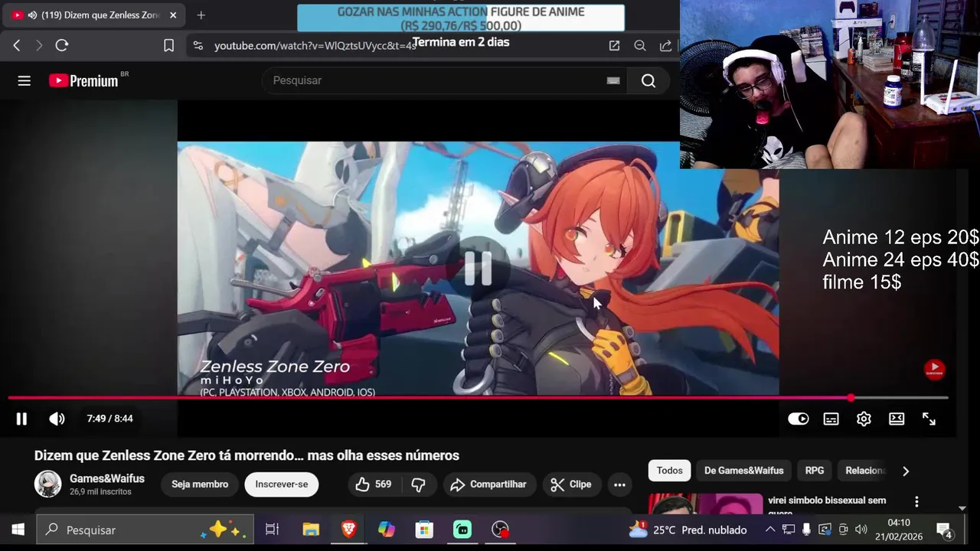Zoom out using the magnifier minus icon
Image resolution: width=980 pixels, height=551 pixels.
pyautogui.click(x=640, y=46)
